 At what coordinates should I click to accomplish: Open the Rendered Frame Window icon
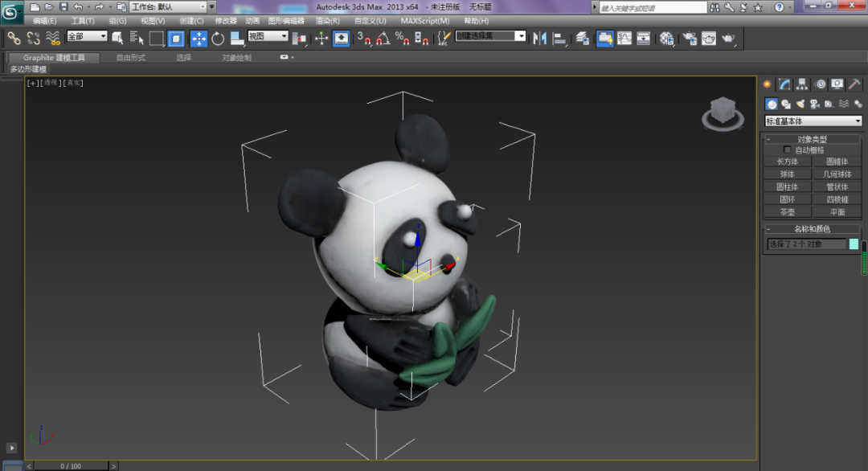click(x=709, y=39)
